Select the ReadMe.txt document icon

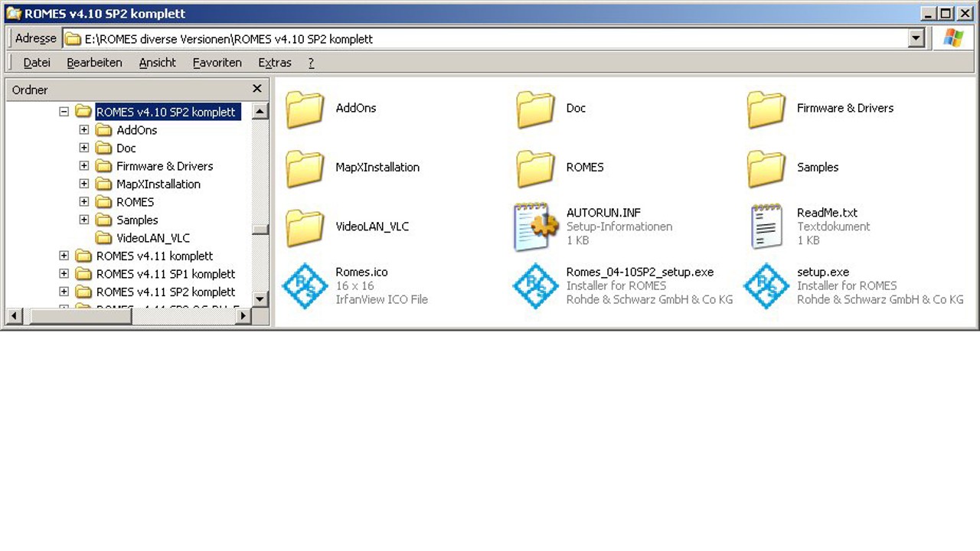[766, 227]
